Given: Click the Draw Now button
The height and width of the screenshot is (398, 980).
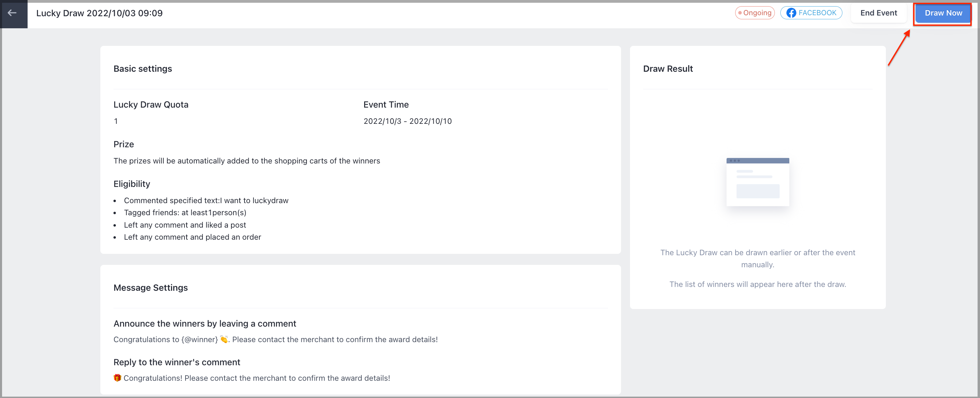Looking at the screenshot, I should [x=943, y=13].
